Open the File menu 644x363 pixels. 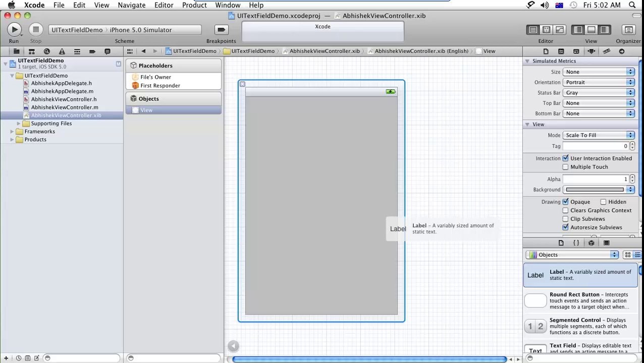pyautogui.click(x=59, y=5)
